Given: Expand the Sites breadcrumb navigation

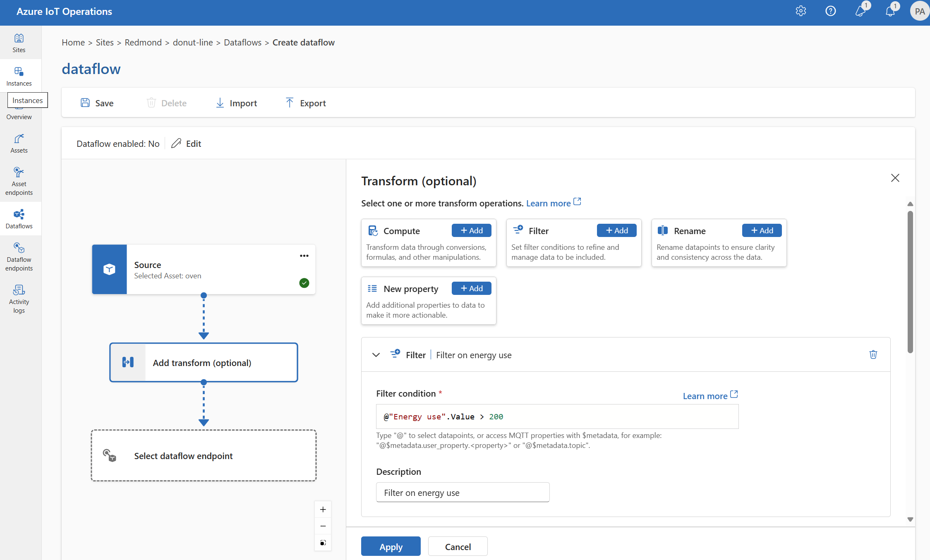Looking at the screenshot, I should (x=118, y=42).
